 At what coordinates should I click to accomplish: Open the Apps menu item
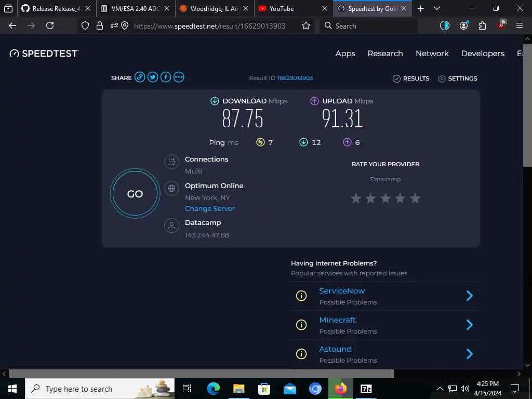point(345,54)
